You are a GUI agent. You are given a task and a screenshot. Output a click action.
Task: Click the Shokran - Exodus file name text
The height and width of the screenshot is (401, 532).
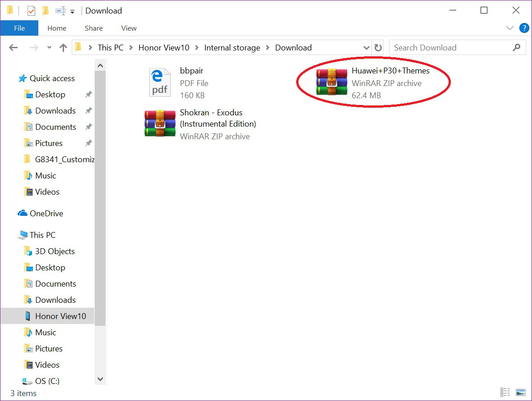[x=218, y=118]
